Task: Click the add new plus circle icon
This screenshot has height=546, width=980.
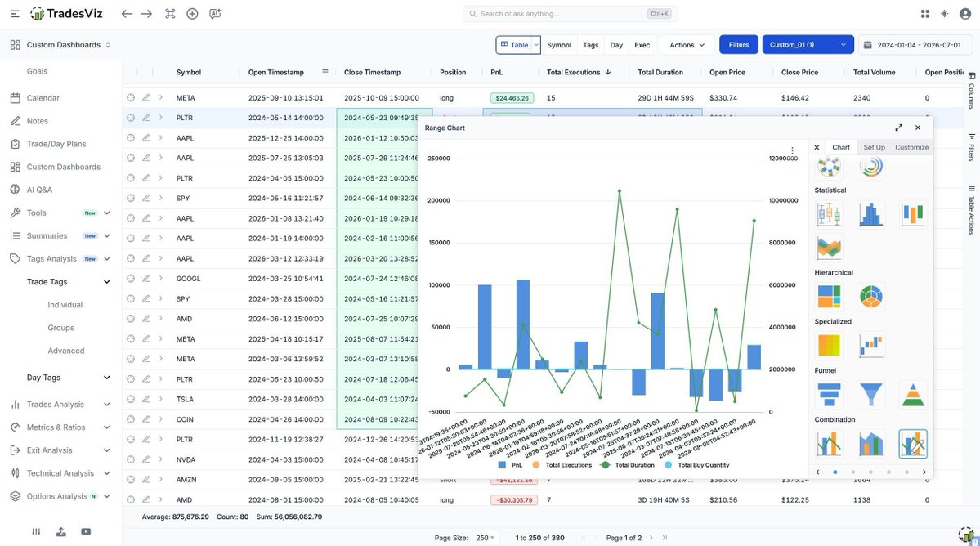Action: (x=193, y=14)
